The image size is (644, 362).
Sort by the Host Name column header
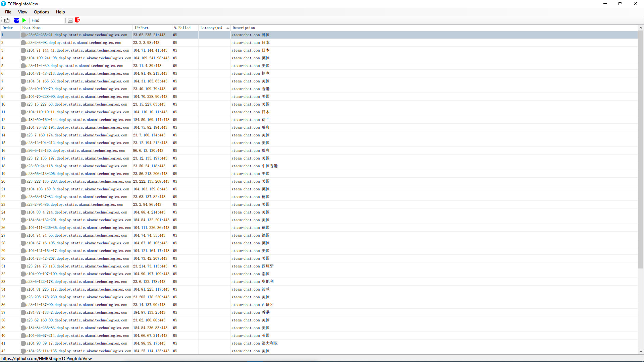31,28
